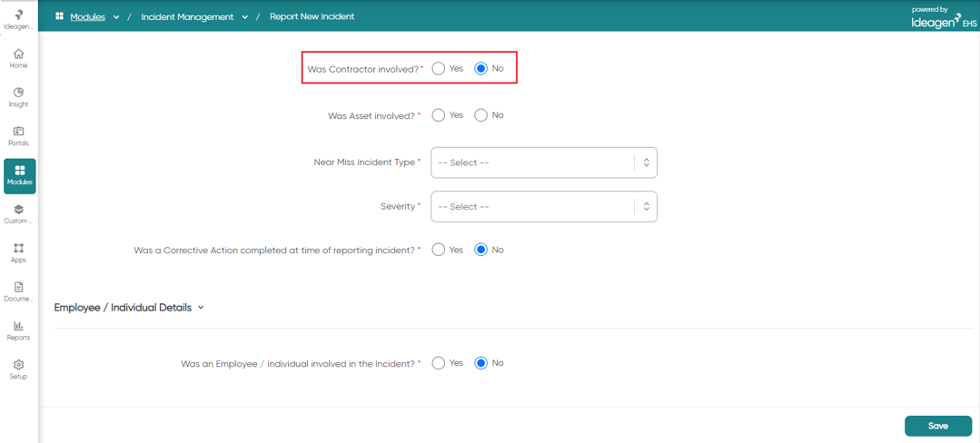Click the Save button
The image size is (980, 443).
tap(938, 426)
